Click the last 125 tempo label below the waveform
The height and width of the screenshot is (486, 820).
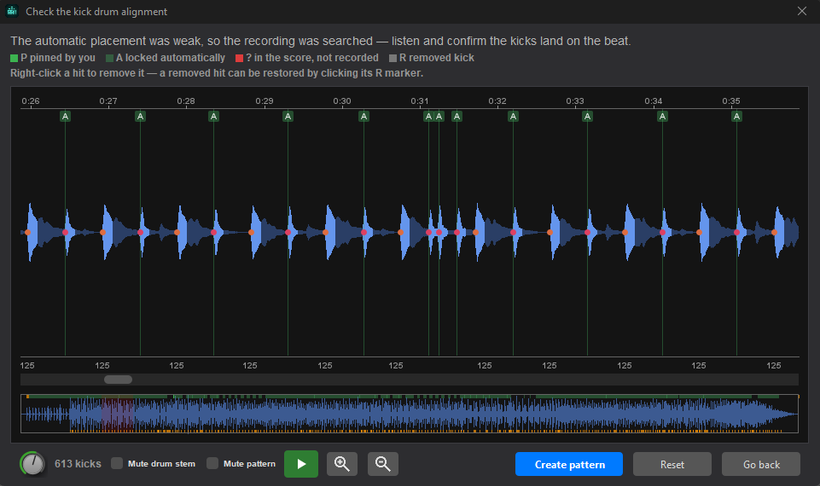click(773, 366)
